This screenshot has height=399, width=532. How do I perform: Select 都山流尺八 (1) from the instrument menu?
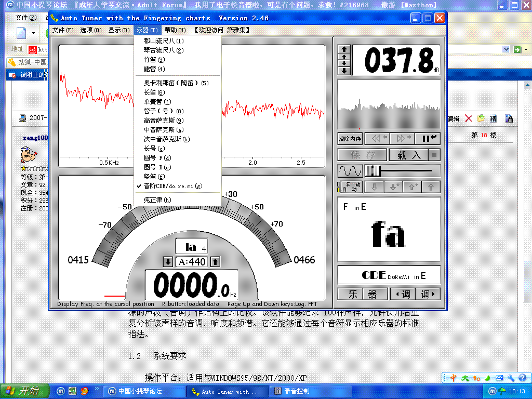pyautogui.click(x=178, y=41)
